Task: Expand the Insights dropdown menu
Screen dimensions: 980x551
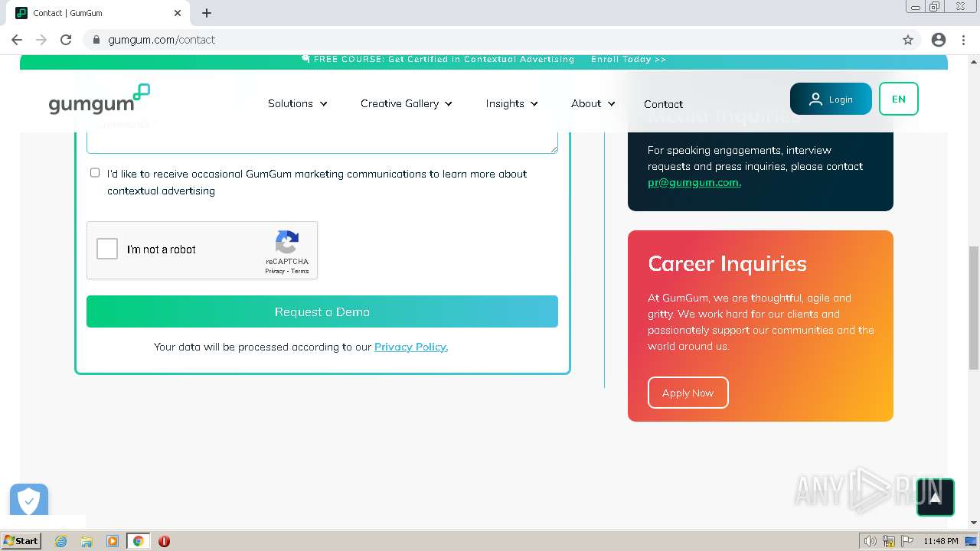Action: pos(512,103)
